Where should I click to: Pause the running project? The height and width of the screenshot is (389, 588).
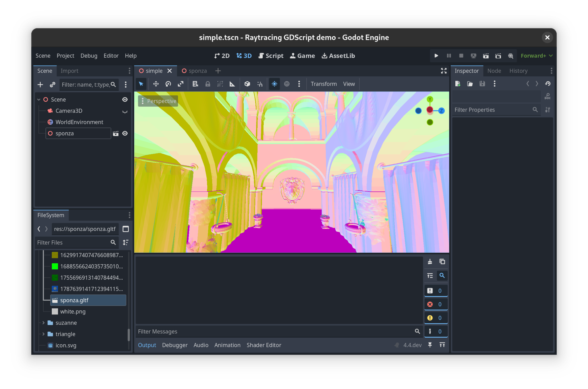coord(449,56)
